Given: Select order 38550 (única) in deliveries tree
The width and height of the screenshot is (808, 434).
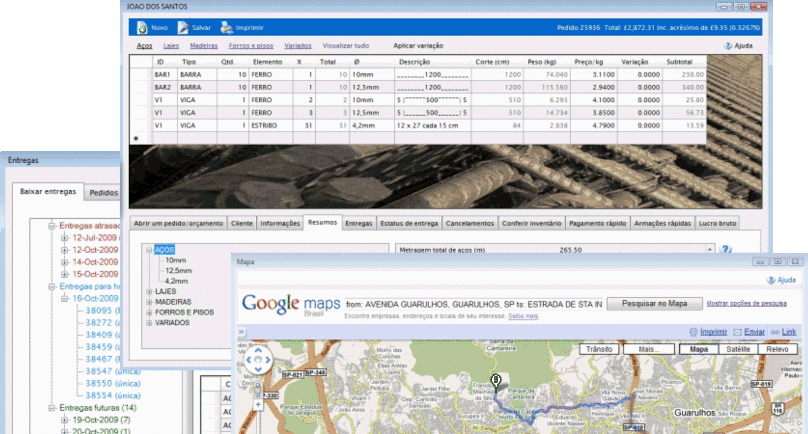Looking at the screenshot, I should coord(113,383).
